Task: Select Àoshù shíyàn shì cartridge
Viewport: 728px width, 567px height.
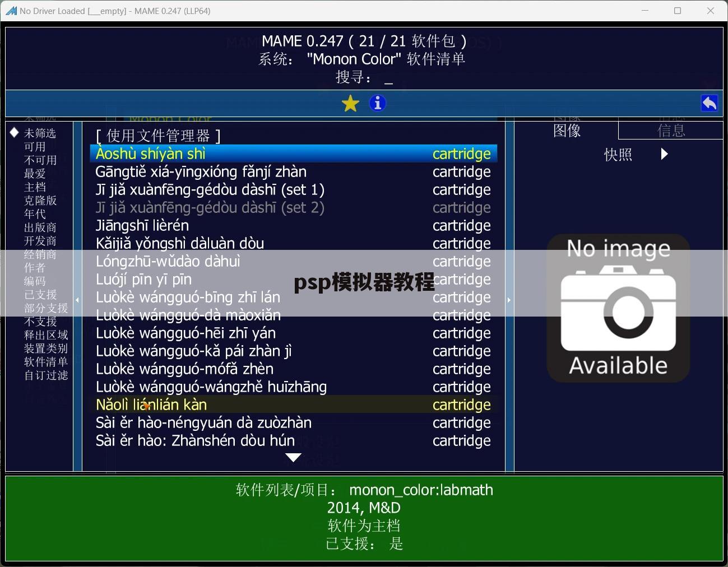Action: [x=293, y=154]
